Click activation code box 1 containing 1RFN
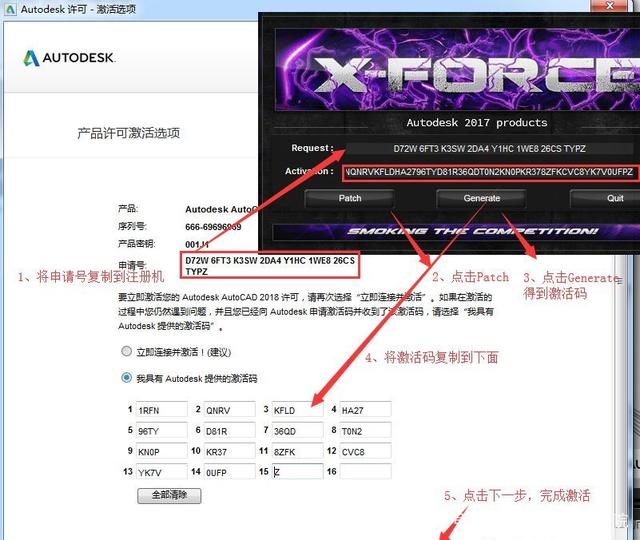 (162, 410)
